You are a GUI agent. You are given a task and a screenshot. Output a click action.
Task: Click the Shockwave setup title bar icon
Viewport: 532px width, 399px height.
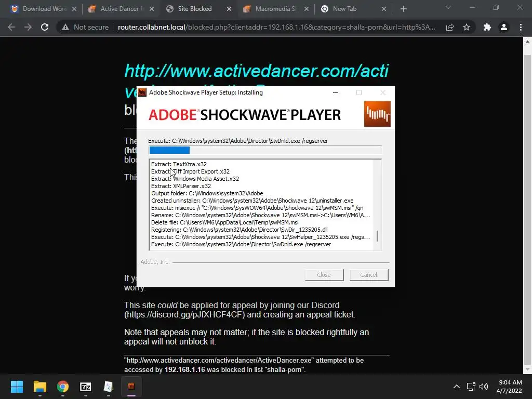click(x=142, y=92)
